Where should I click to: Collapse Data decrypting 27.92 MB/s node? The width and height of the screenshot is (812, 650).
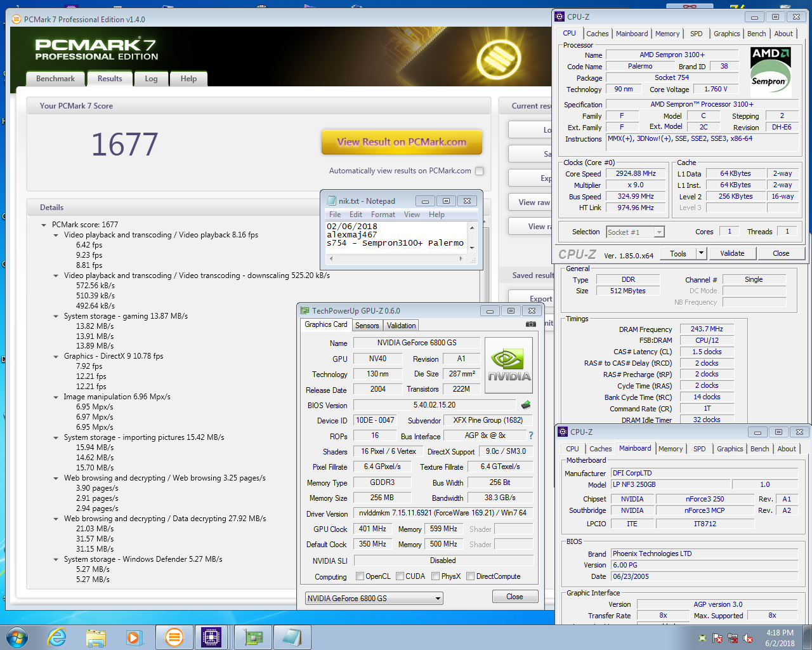click(x=56, y=519)
